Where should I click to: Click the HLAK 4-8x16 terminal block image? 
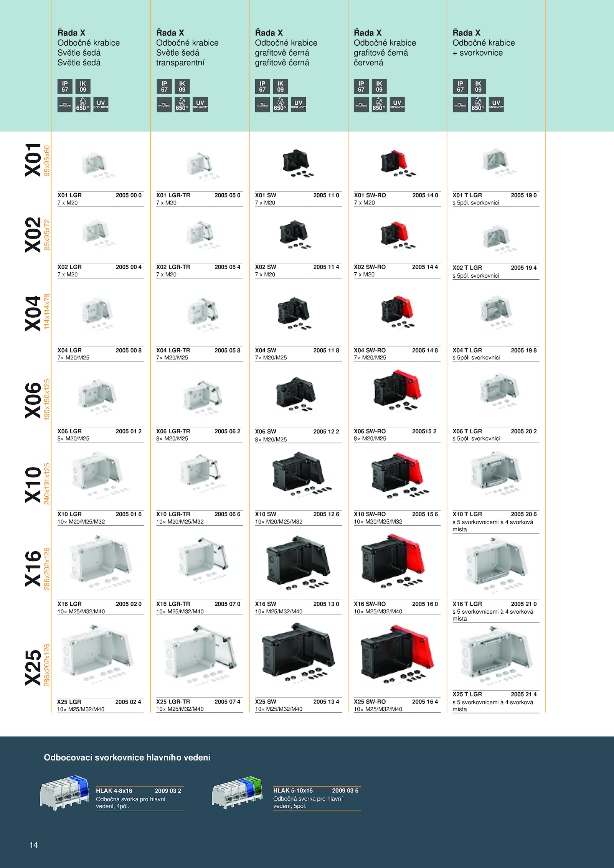click(64, 792)
